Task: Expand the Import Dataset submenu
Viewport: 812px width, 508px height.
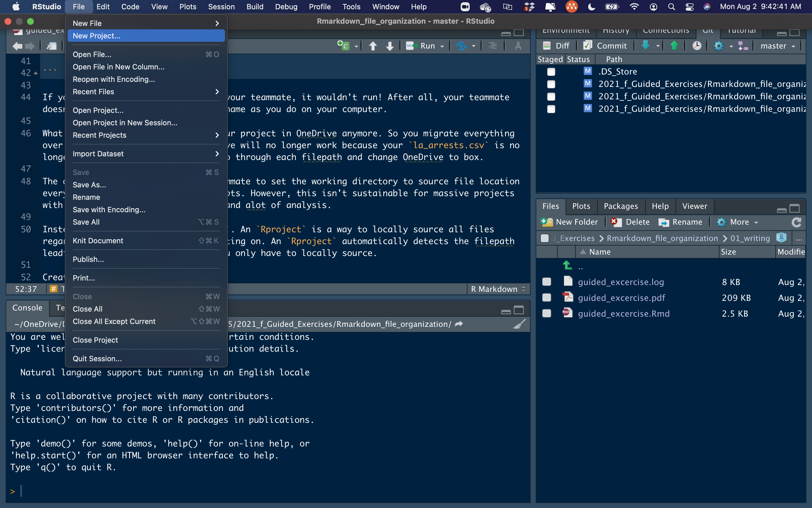Action: pyautogui.click(x=146, y=154)
